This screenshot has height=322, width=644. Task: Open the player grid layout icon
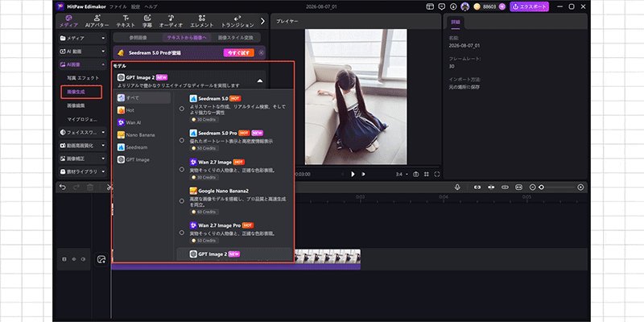(427, 174)
